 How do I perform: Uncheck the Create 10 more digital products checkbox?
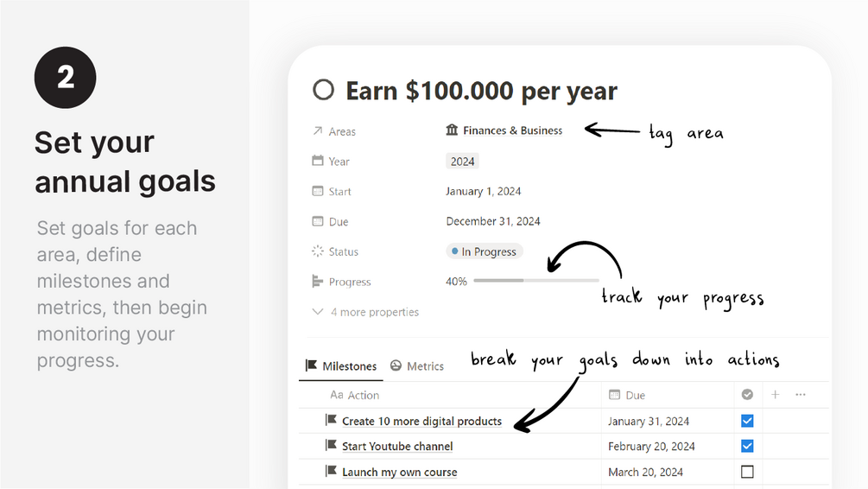[x=747, y=421]
